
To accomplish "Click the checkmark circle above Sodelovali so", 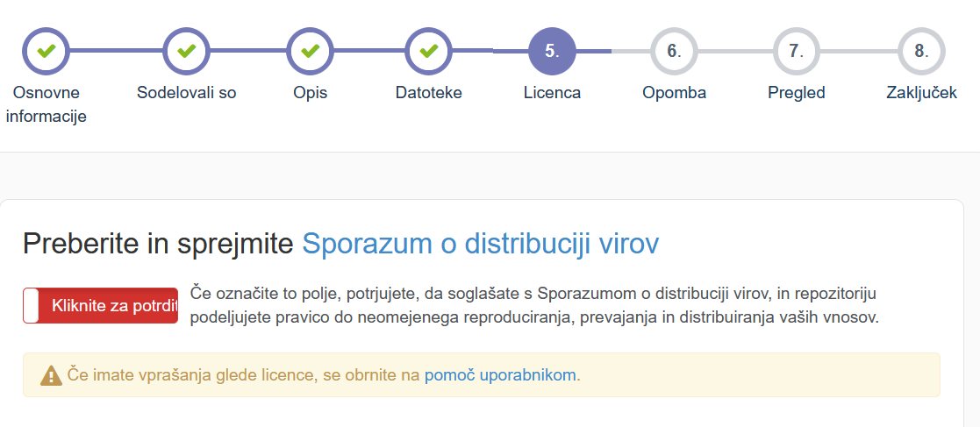I will coord(186,51).
